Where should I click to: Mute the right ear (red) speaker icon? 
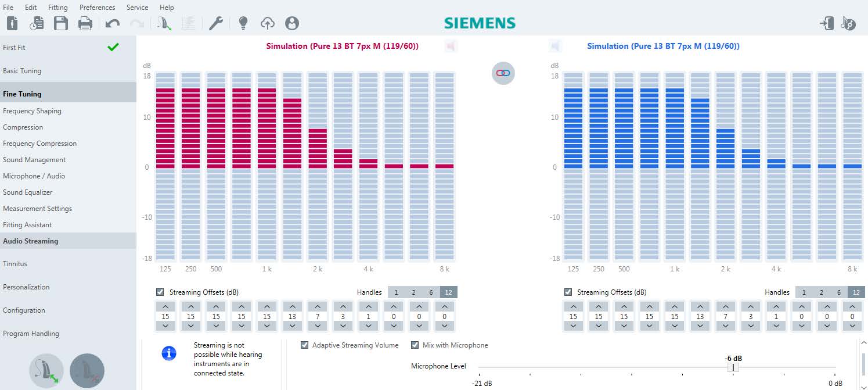(x=451, y=46)
